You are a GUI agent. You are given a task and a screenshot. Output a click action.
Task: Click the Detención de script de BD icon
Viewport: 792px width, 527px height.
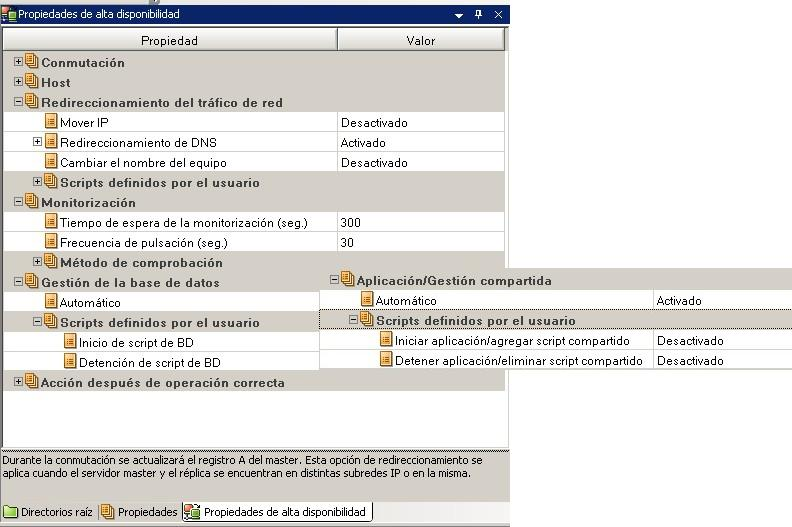tap(70, 361)
